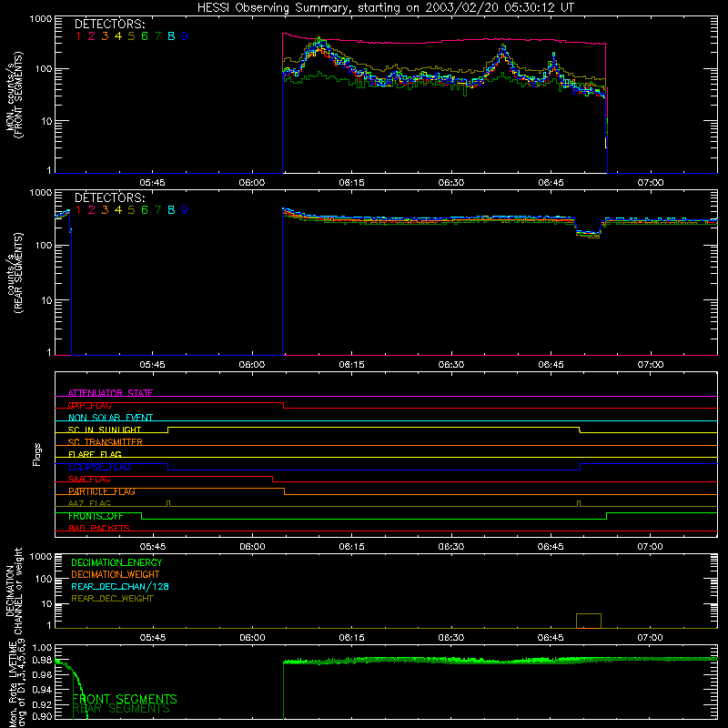
Task: Click the FRONT SEGMENTS livetime legend label
Action: click(x=125, y=699)
